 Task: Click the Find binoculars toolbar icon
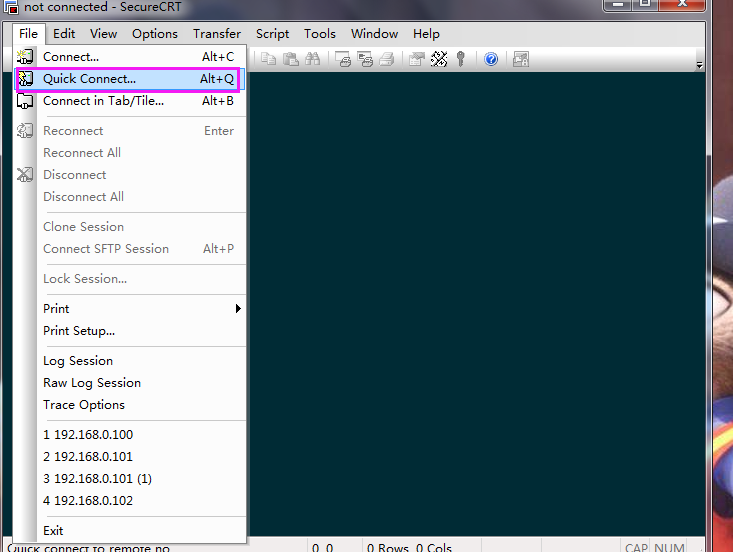[x=313, y=59]
